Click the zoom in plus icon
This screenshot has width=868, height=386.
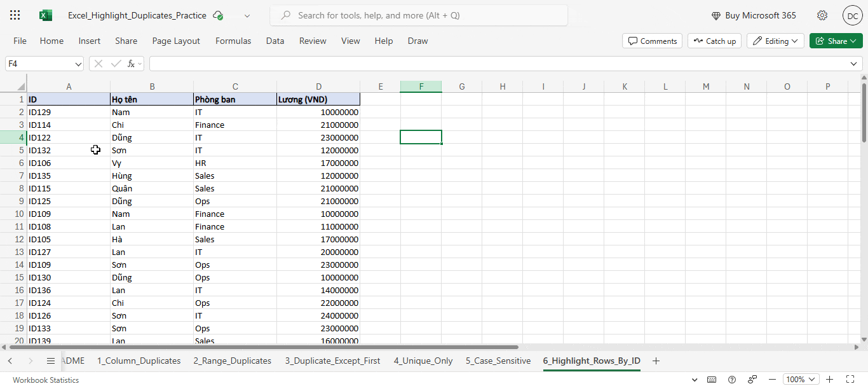(829, 380)
